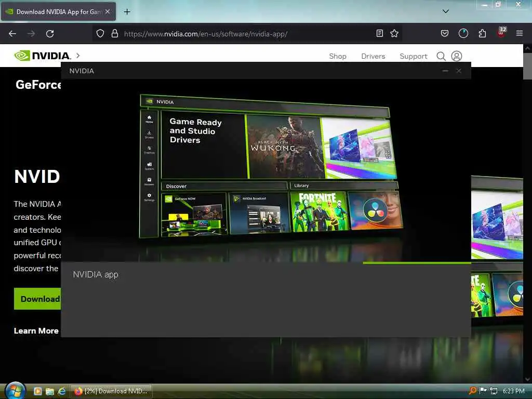The image size is (532, 399).
Task: Open the Support menu item
Action: (413, 56)
